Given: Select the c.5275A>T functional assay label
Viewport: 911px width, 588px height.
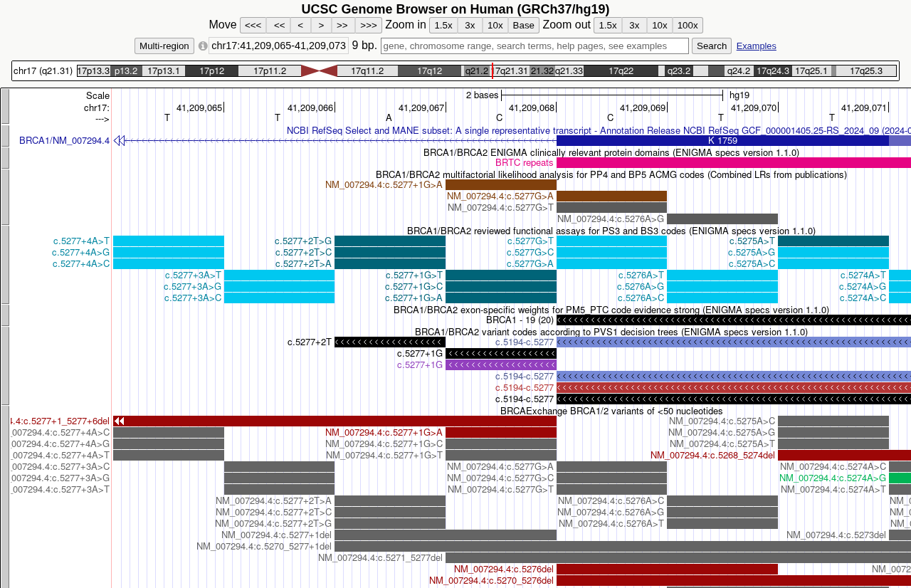Looking at the screenshot, I should click(752, 241).
